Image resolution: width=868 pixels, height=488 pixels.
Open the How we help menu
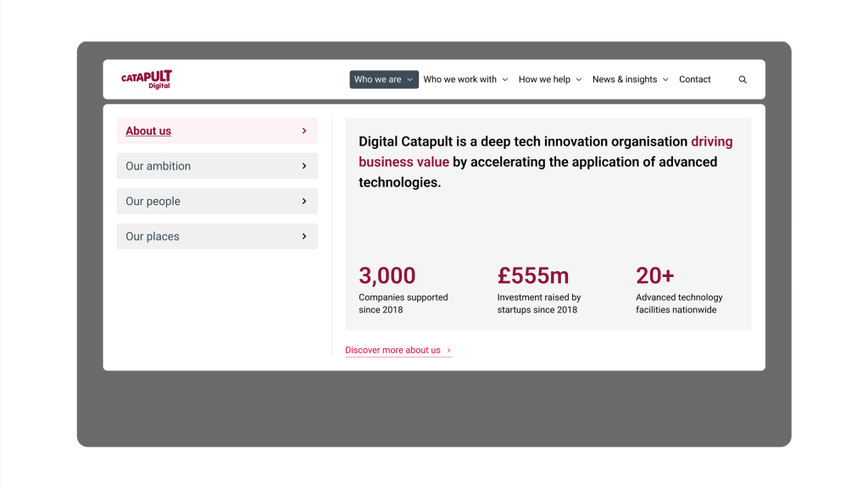pyautogui.click(x=544, y=80)
